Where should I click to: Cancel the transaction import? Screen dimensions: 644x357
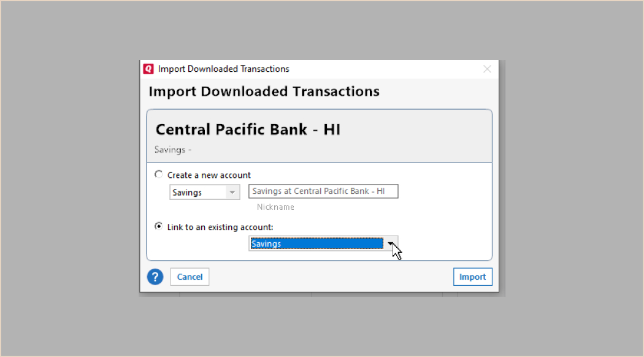(190, 277)
